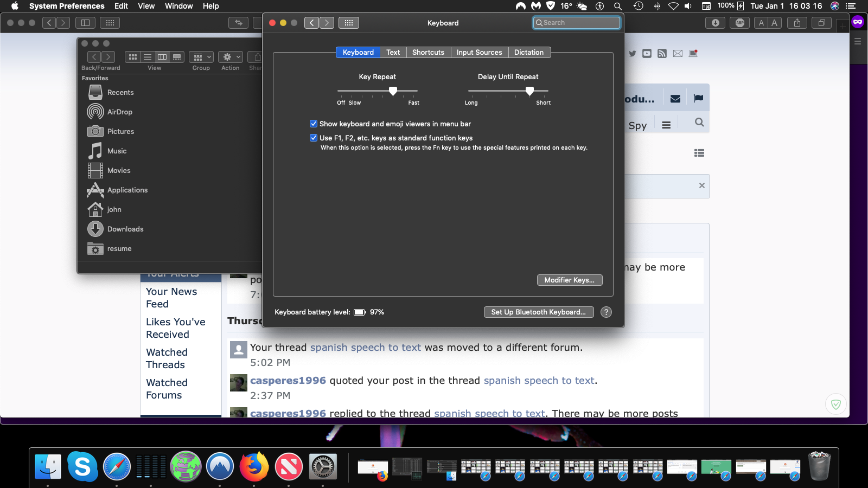Switch to Shortcuts tab
The width and height of the screenshot is (868, 488).
(428, 52)
